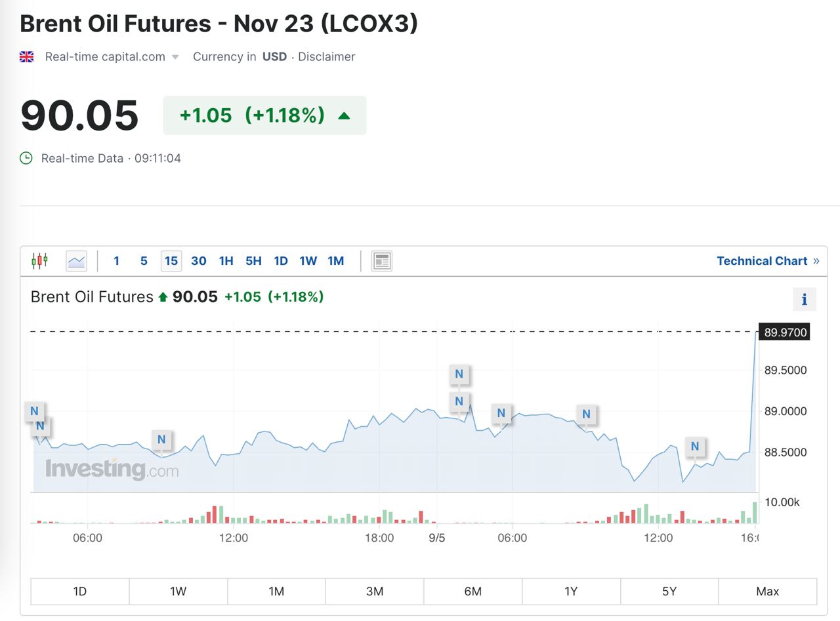Click the Max range button
Screen dimensions: 840x621
click(x=767, y=591)
